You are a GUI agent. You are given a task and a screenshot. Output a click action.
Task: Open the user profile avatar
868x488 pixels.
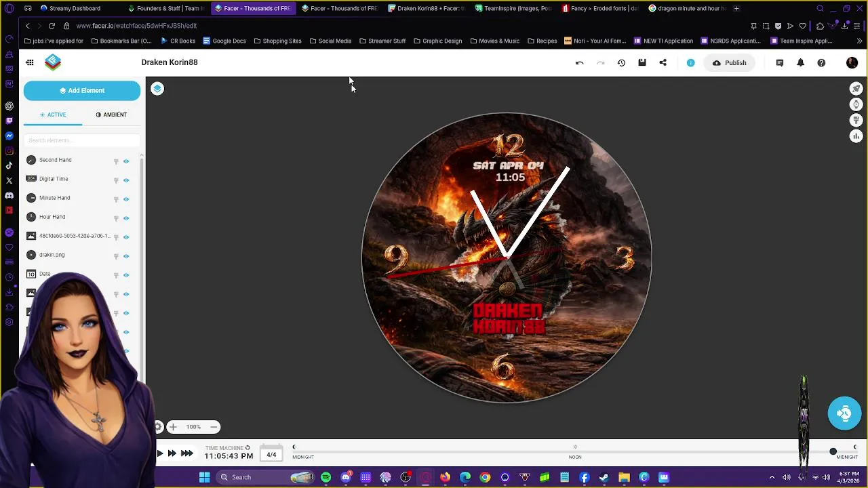coord(852,62)
